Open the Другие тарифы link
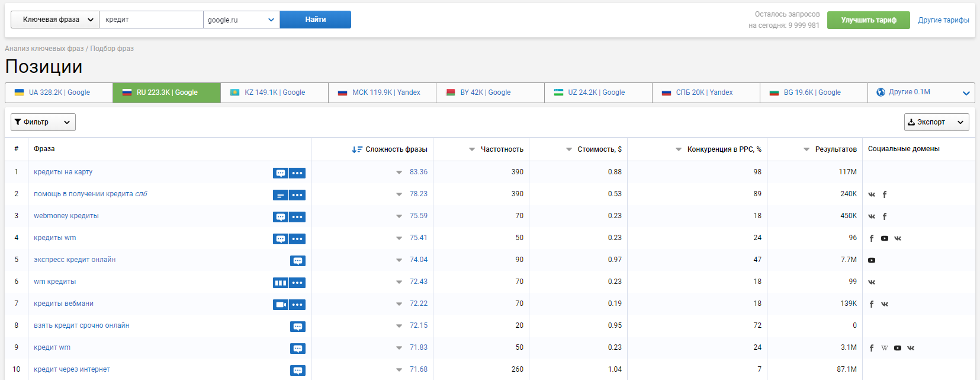Screen dimensions: 980x380 (x=944, y=20)
